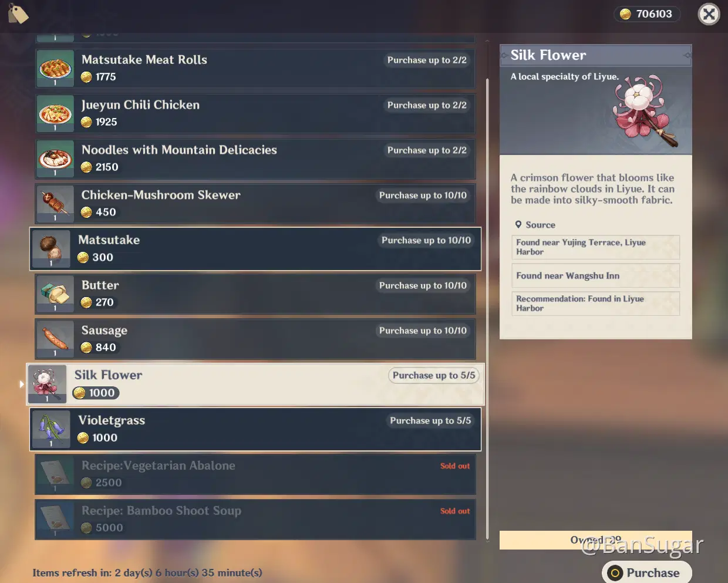
Task: Click the Matsutake mushroom icon
Action: coord(51,249)
